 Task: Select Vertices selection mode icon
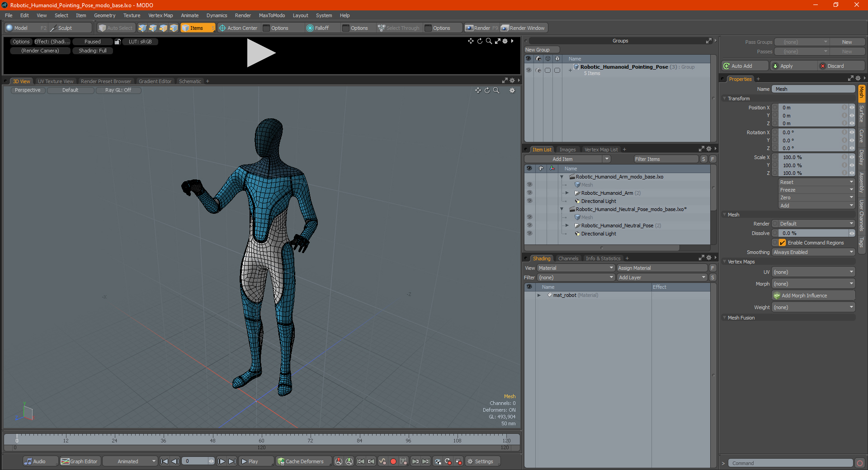[142, 28]
